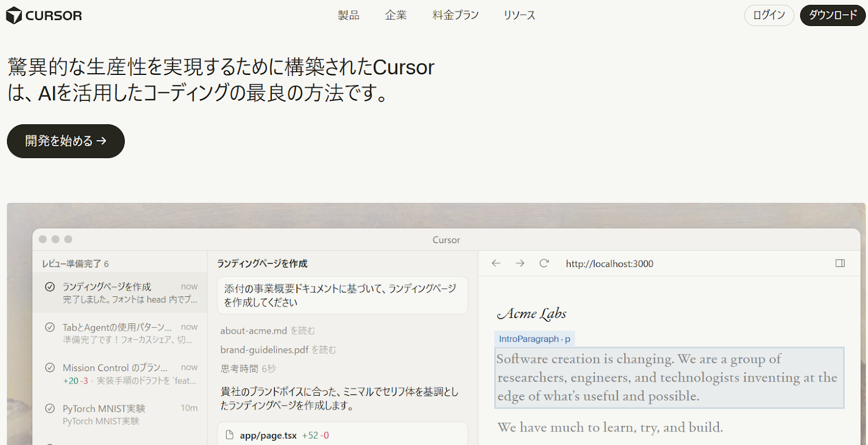Click check icon beside ランディングページを作成 task
868x445 pixels.
coord(50,287)
